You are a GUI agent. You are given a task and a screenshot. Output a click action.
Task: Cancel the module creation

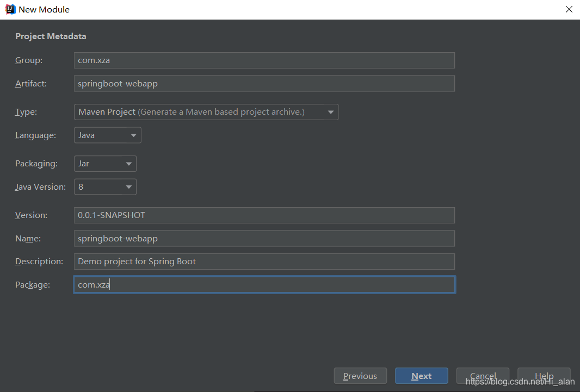click(x=483, y=376)
